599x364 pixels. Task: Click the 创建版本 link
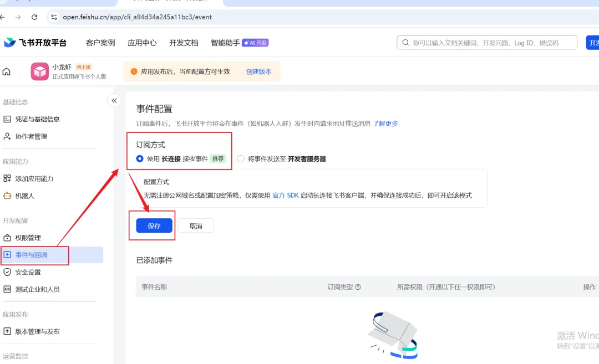tap(258, 71)
